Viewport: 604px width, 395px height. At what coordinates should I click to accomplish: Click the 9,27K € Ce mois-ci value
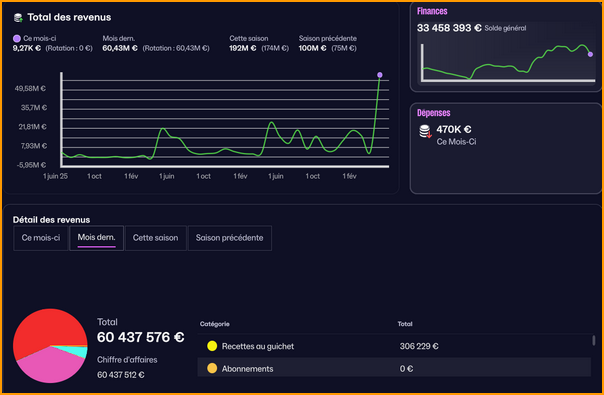[27, 48]
